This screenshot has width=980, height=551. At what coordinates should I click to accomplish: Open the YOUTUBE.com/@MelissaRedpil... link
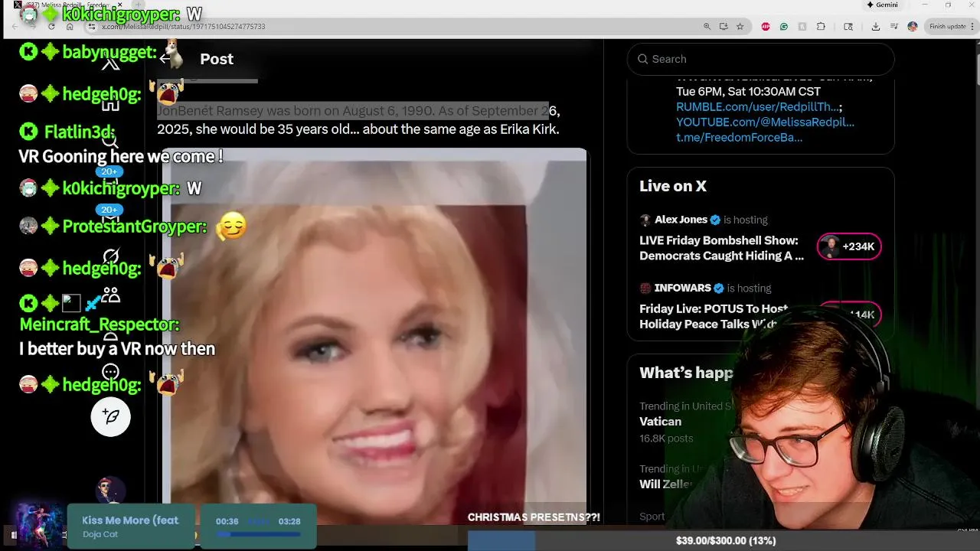765,122
